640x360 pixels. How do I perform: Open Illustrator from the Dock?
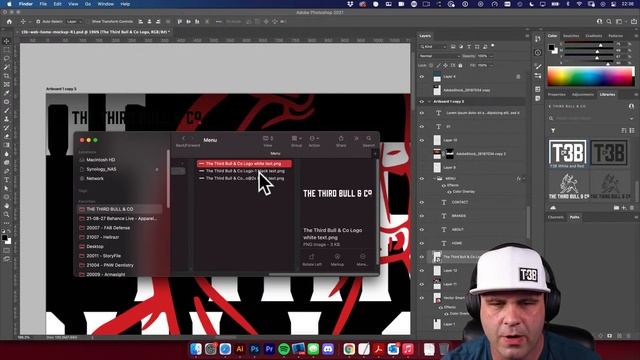240,349
